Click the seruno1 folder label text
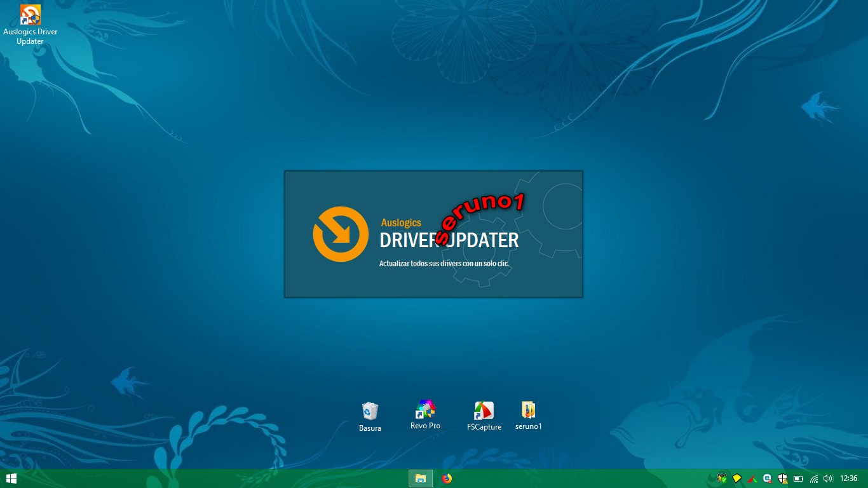This screenshot has width=868, height=488. (x=529, y=426)
